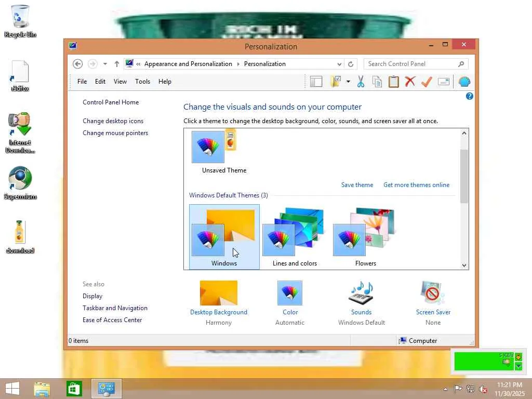Click the theme list scrollbar thumb
This screenshot has width=532, height=399.
(x=464, y=176)
